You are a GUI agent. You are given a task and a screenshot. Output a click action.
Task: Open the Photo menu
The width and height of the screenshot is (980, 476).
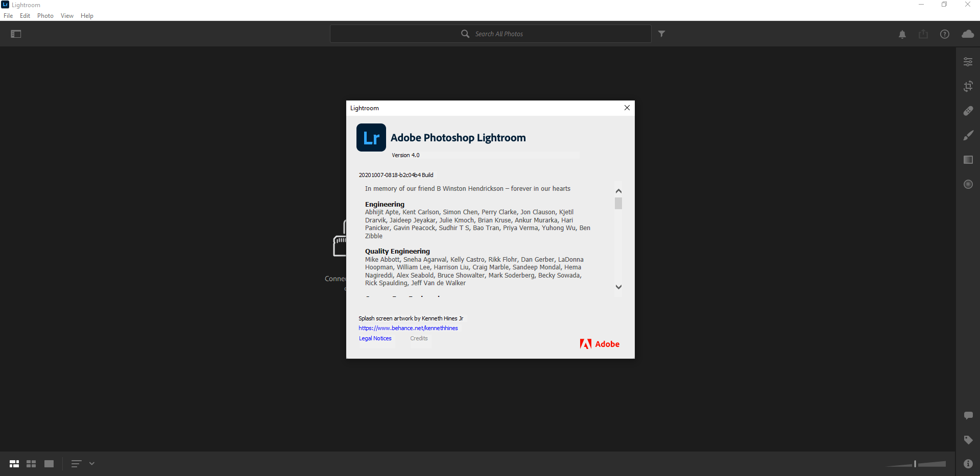click(x=45, y=16)
